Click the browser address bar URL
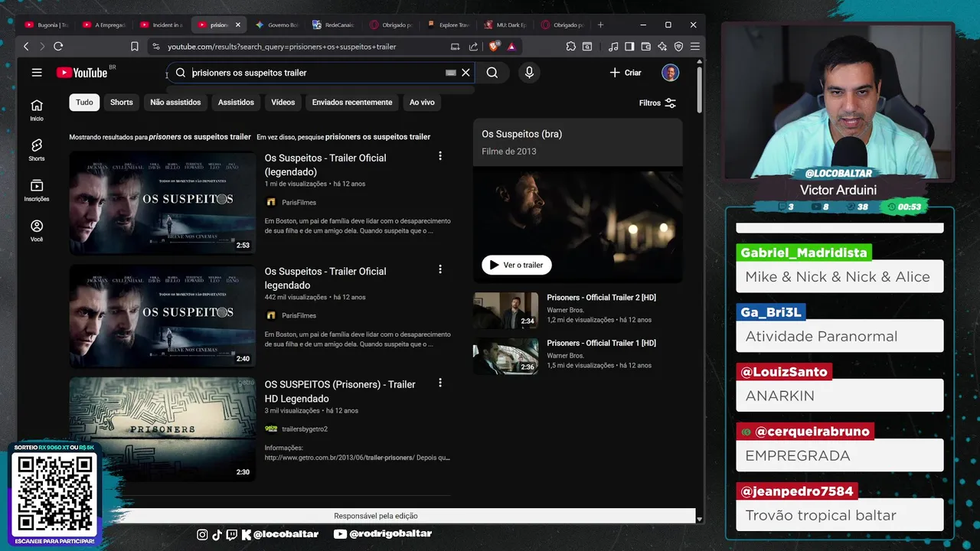This screenshot has width=980, height=551. point(282,47)
